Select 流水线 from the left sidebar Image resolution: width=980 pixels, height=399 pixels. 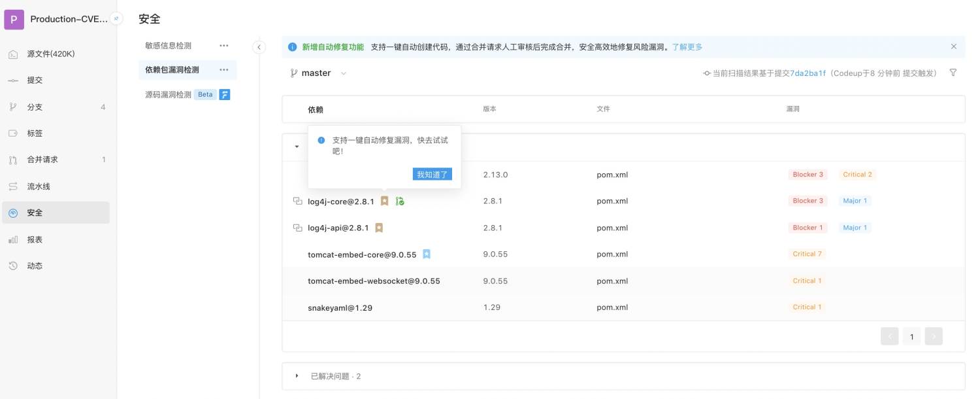tap(35, 186)
